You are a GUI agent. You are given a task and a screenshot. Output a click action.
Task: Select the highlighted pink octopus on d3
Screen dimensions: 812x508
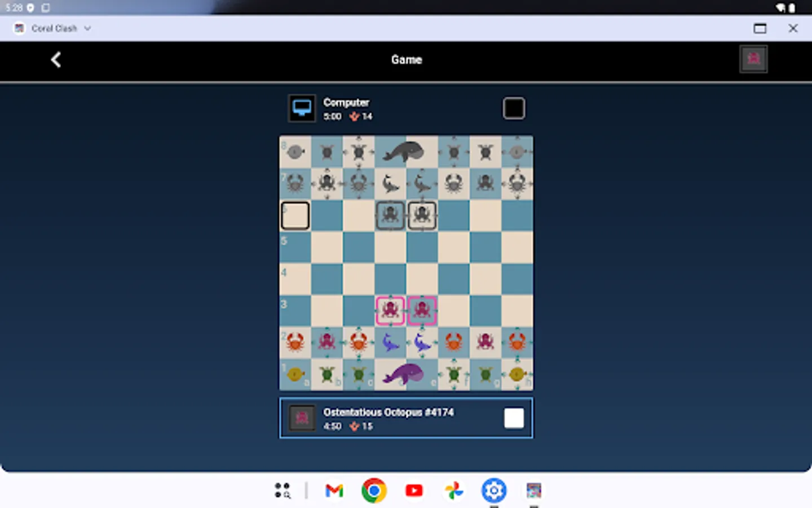click(x=390, y=310)
